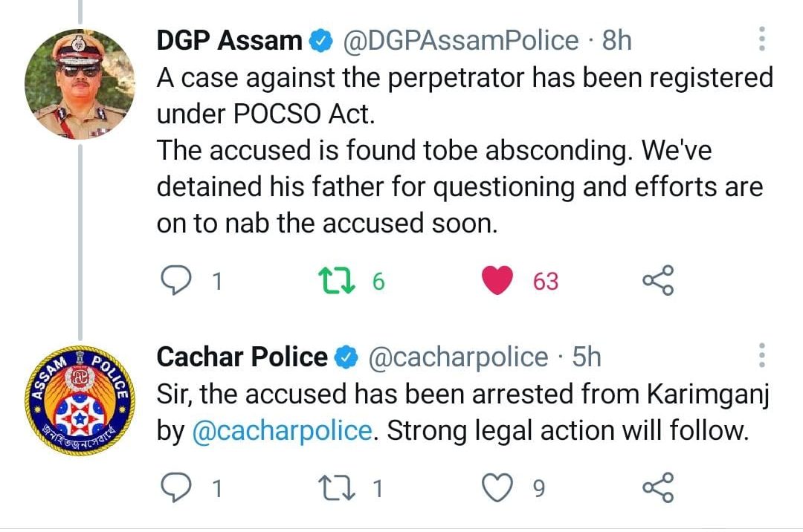The width and height of the screenshot is (803, 532).
Task: Open more options for DGP Assam tweet
Action: pyautogui.click(x=761, y=39)
